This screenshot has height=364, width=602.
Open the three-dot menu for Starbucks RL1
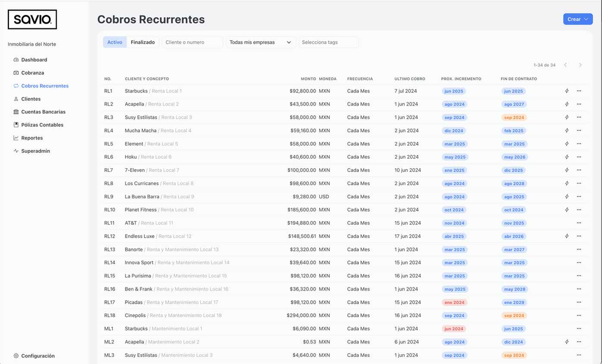579,91
